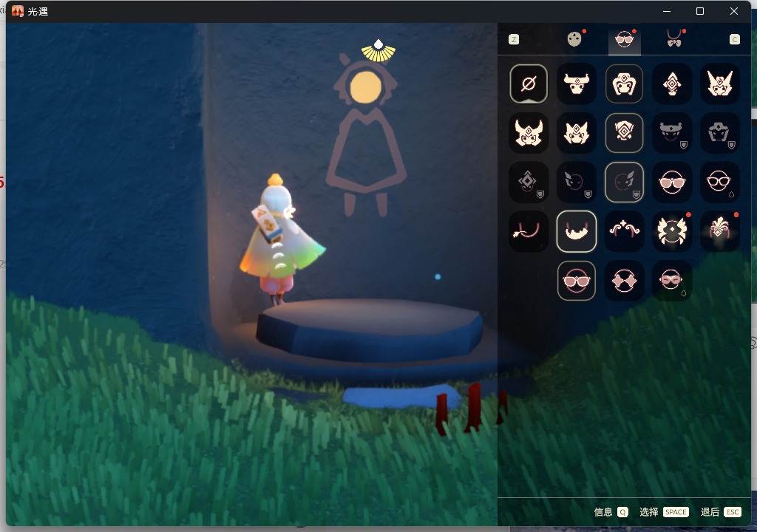
Task: Switch to the face mask category tab
Action: coord(574,39)
